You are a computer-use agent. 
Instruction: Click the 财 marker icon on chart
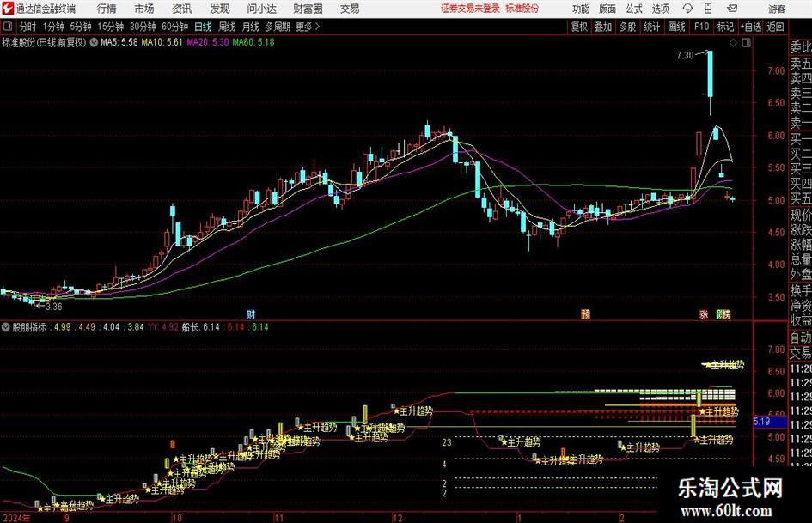251,313
